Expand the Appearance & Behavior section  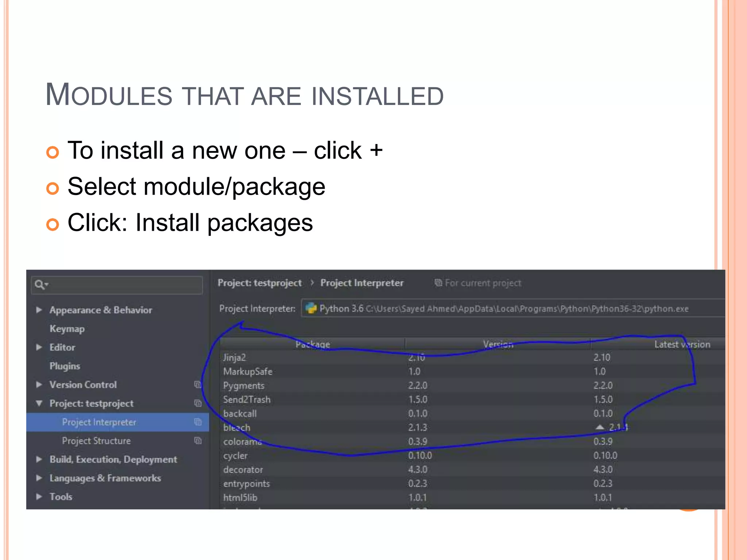pyautogui.click(x=39, y=310)
